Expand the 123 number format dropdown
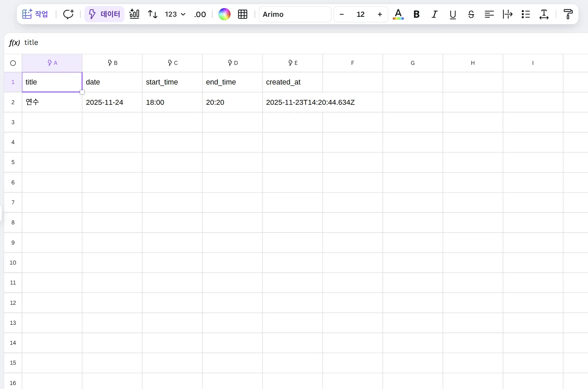 click(x=175, y=14)
